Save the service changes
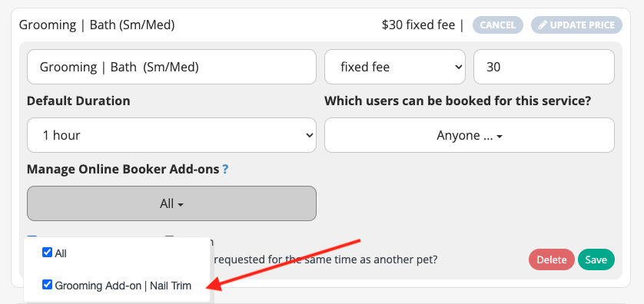The height and width of the screenshot is (304, 644). 596,259
